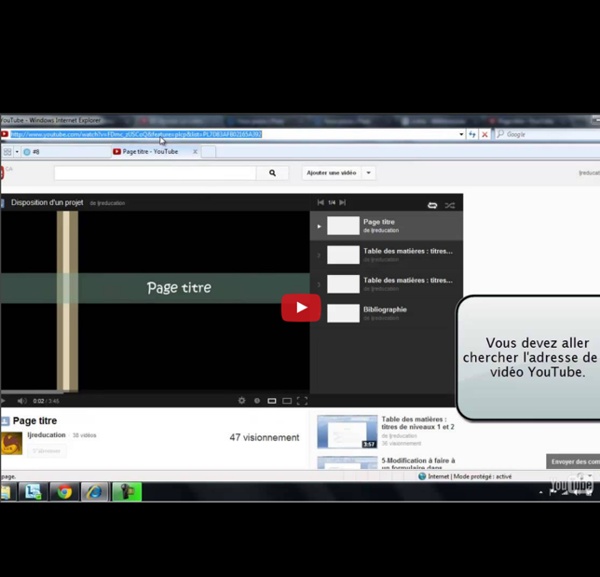Click the Disposition d'un projet playlist title
This screenshot has height=577, width=600.
click(x=47, y=202)
